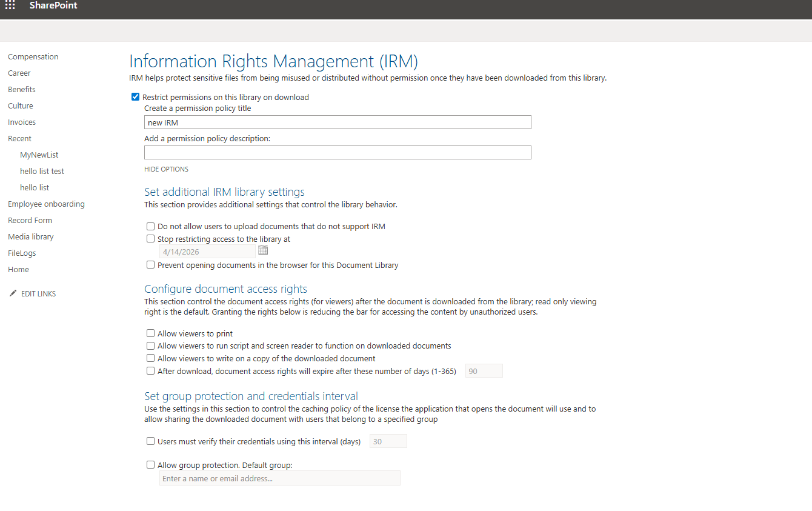Image resolution: width=812 pixels, height=511 pixels.
Task: Tick Do not allow uploads without IRM support
Action: tap(151, 226)
